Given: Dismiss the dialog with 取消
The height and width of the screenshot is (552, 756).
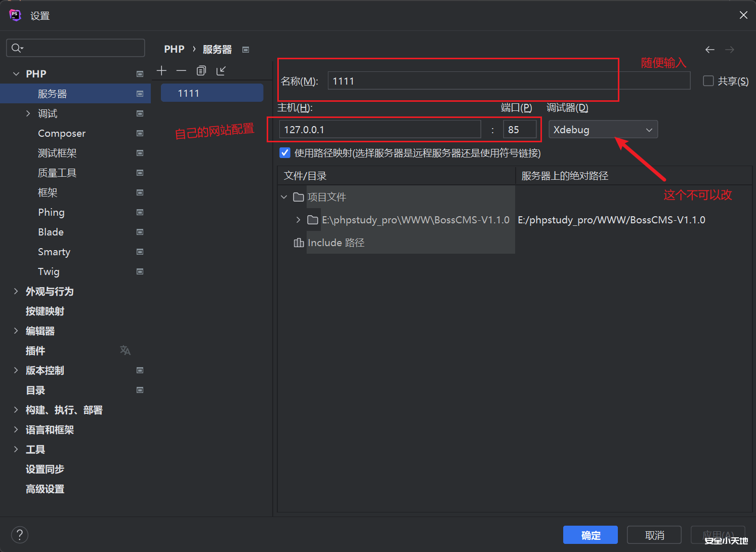Looking at the screenshot, I should (x=654, y=534).
